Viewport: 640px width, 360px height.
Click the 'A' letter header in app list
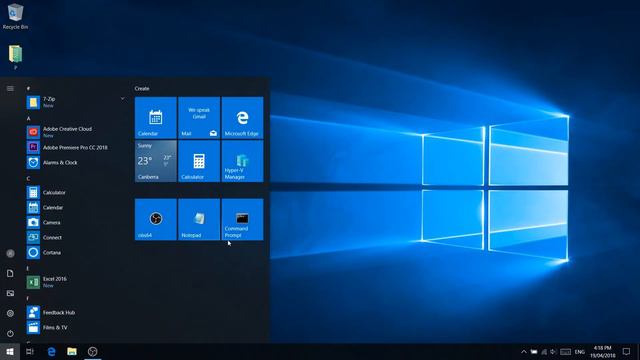pyautogui.click(x=28, y=118)
